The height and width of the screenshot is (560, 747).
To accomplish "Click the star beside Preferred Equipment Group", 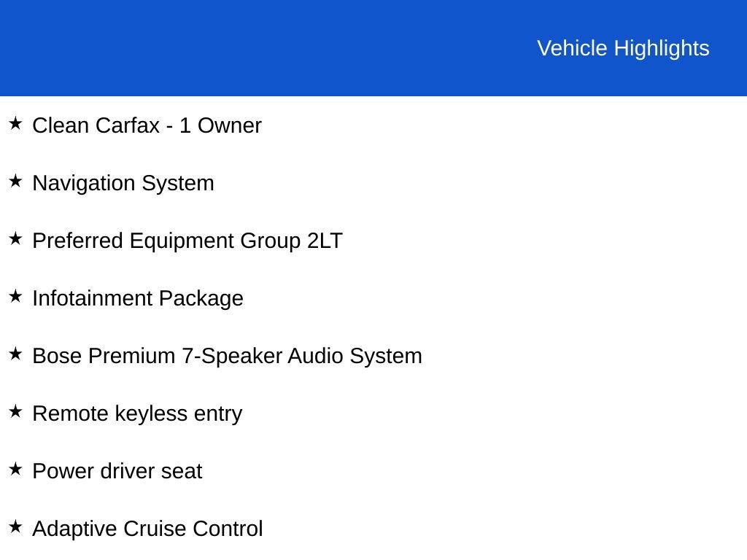I will click(15, 238).
